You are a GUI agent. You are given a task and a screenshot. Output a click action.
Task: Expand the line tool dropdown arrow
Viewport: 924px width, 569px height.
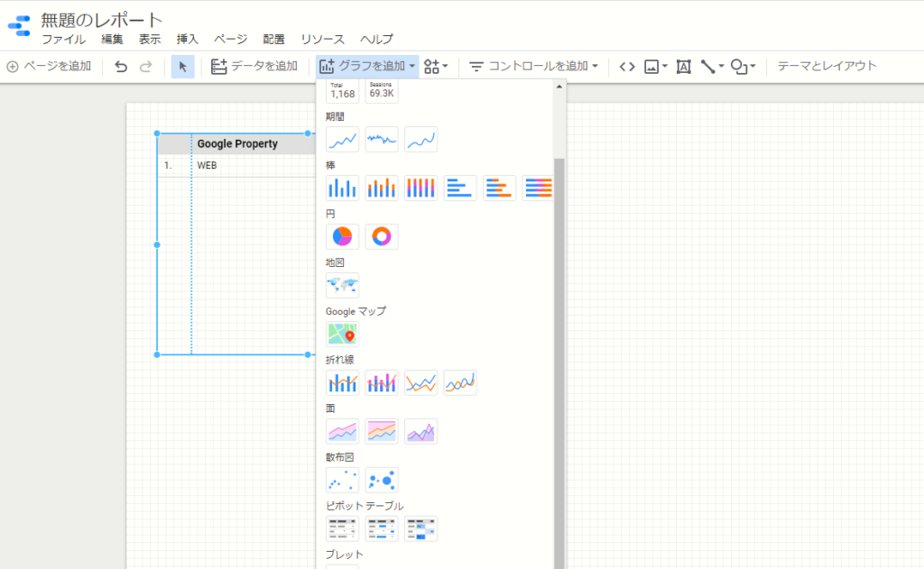721,66
